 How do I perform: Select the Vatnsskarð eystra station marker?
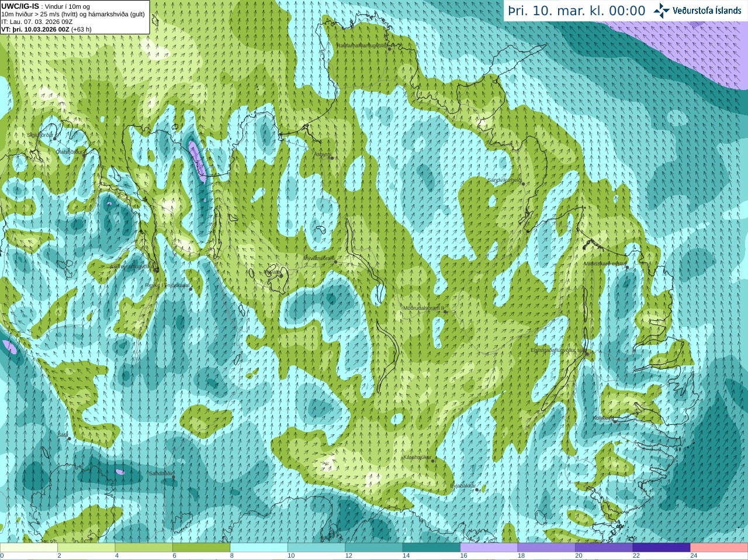628,268
